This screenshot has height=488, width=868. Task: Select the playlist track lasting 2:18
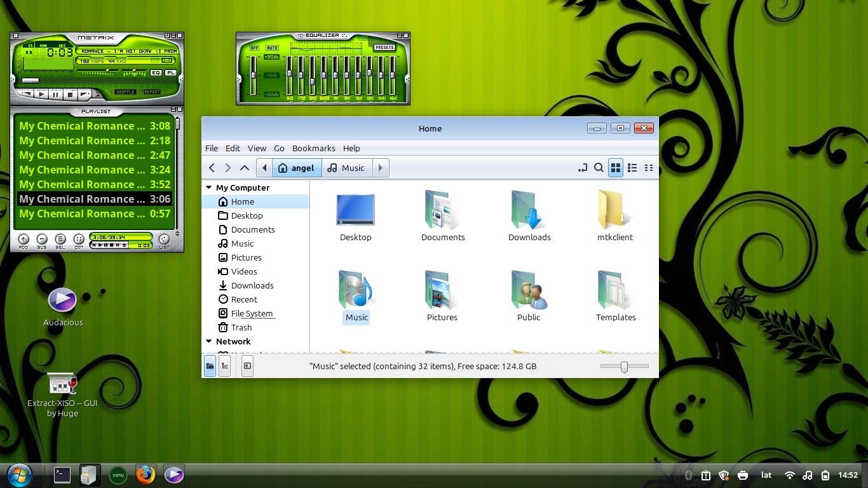coord(95,140)
